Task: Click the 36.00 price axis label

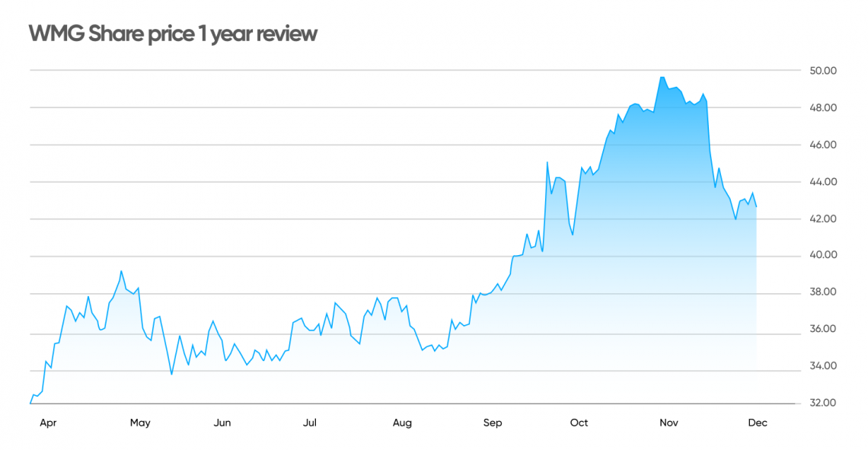Action: coord(823,329)
